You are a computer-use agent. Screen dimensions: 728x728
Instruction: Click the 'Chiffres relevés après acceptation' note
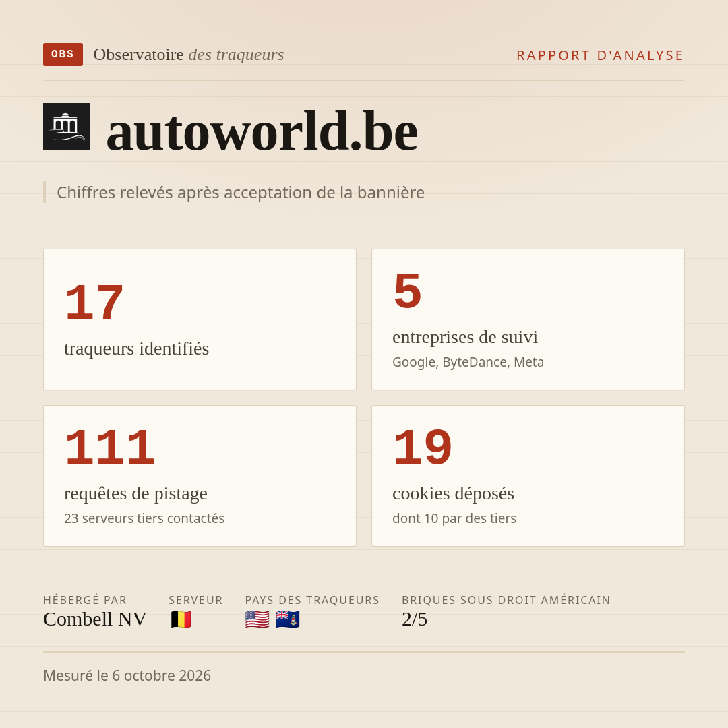pyautogui.click(x=241, y=192)
